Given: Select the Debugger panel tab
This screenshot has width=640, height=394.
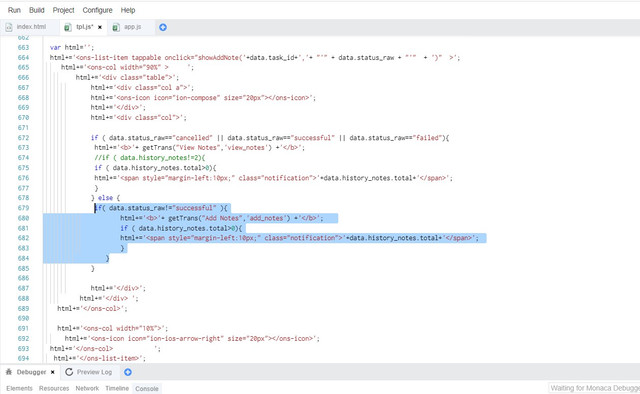Looking at the screenshot, I should pos(31,372).
